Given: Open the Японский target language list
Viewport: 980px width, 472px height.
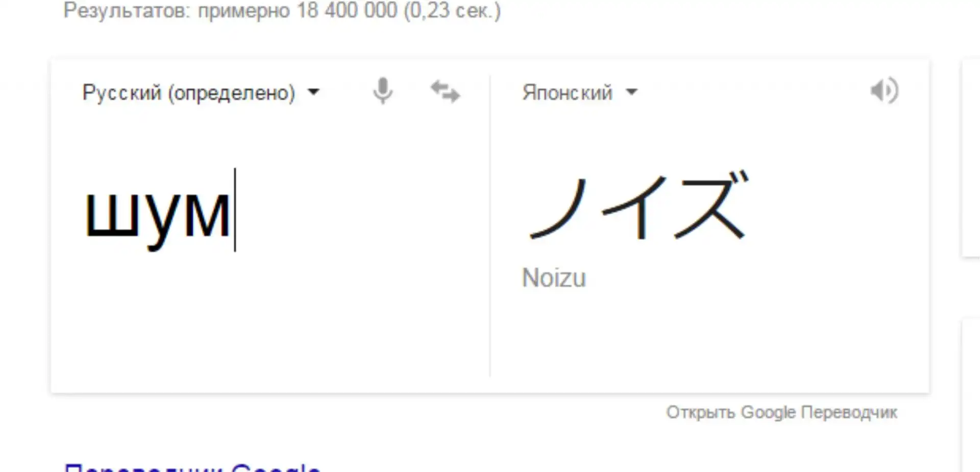Looking at the screenshot, I should tap(567, 93).
